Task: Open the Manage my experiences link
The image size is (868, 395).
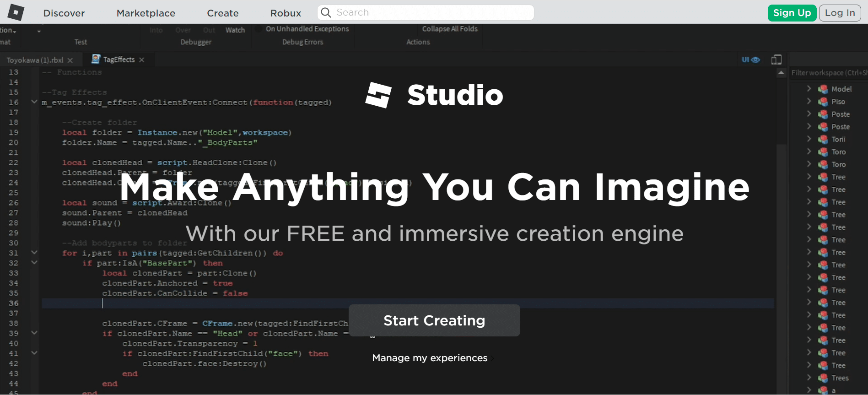Action: click(430, 358)
